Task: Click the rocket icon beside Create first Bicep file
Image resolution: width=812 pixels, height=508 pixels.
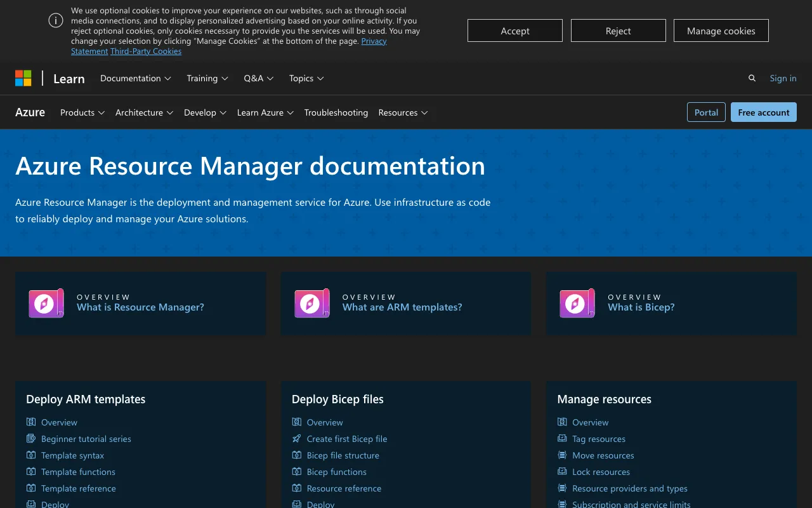Action: click(x=296, y=438)
